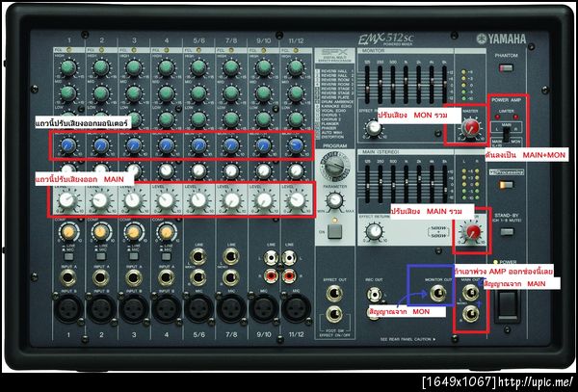
Task: Click the EFFECT OUT jack
Action: point(334,294)
